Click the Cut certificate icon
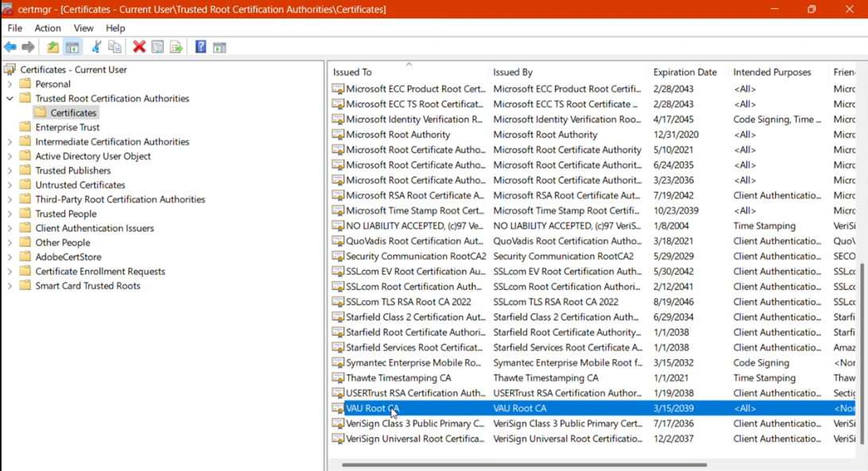 coord(96,46)
